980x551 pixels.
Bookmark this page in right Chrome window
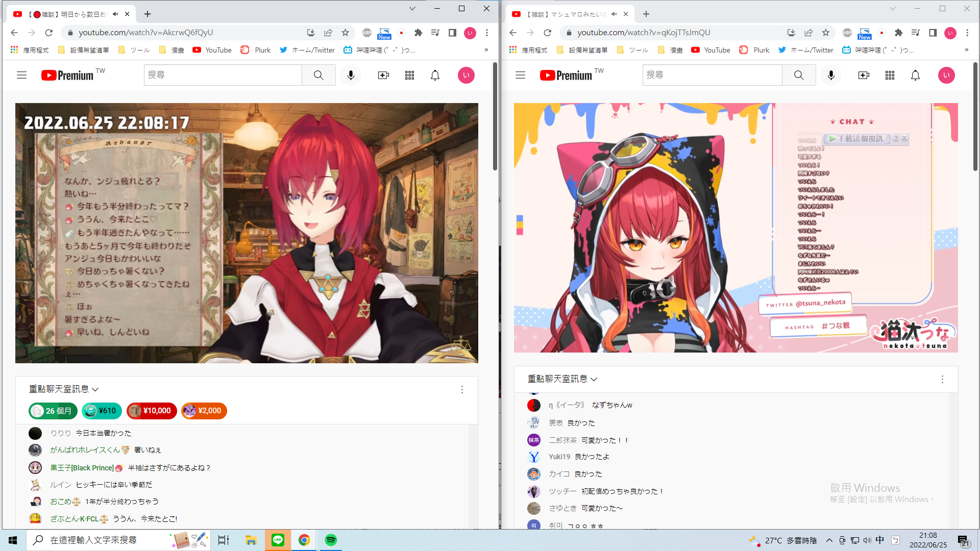coord(826,33)
